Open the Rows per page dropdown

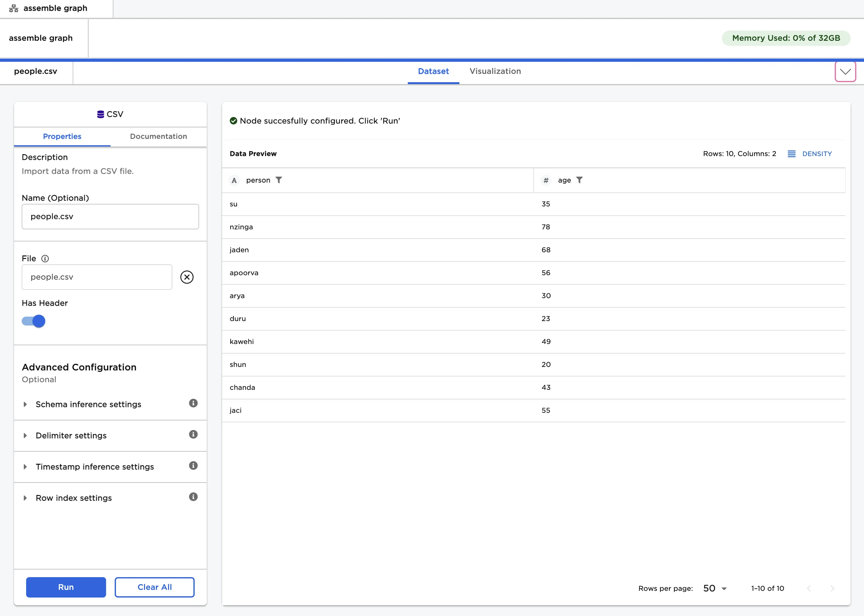715,588
